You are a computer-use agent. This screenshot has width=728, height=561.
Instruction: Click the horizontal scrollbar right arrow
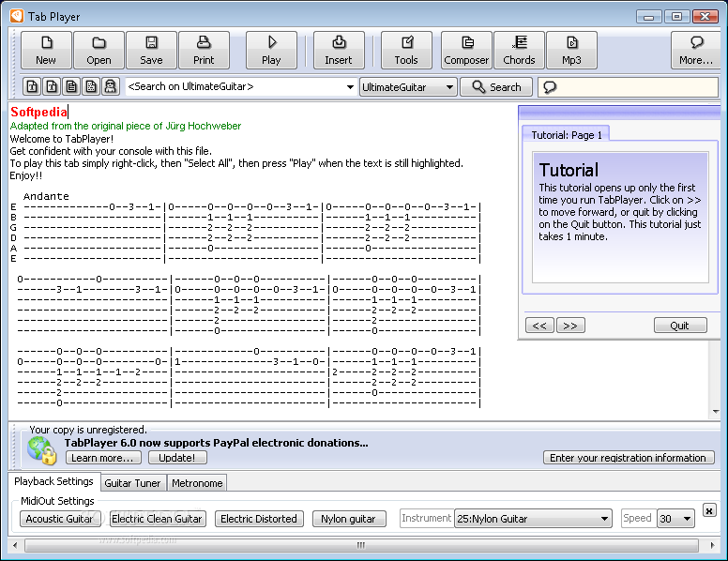(x=713, y=545)
